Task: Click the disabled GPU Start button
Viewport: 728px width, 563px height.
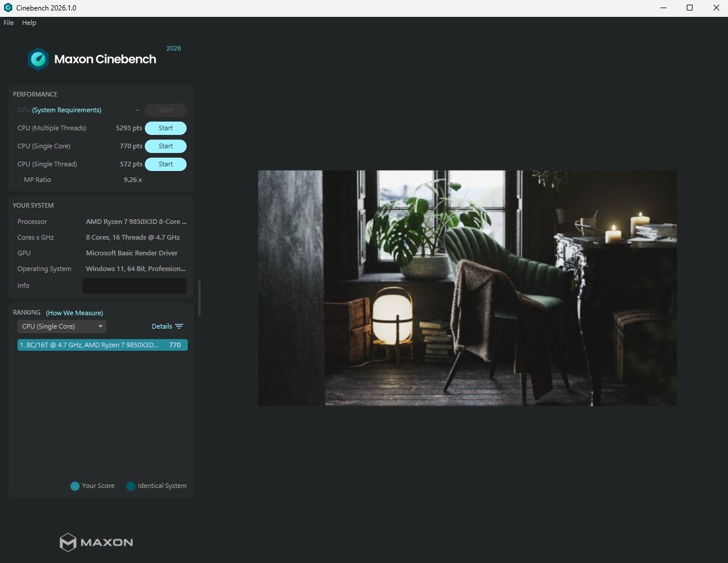Action: (166, 110)
